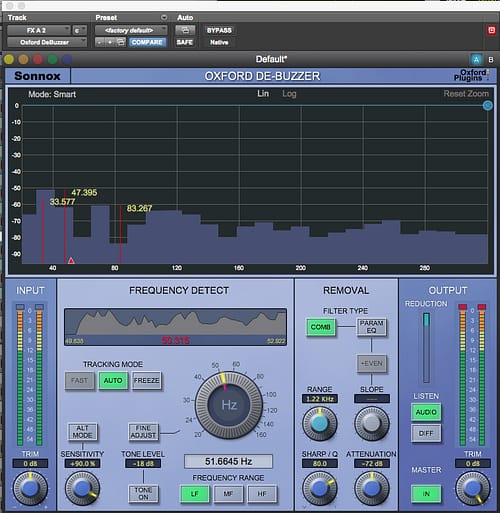Click the RANGE knob
The height and width of the screenshot is (513, 500).
320,424
